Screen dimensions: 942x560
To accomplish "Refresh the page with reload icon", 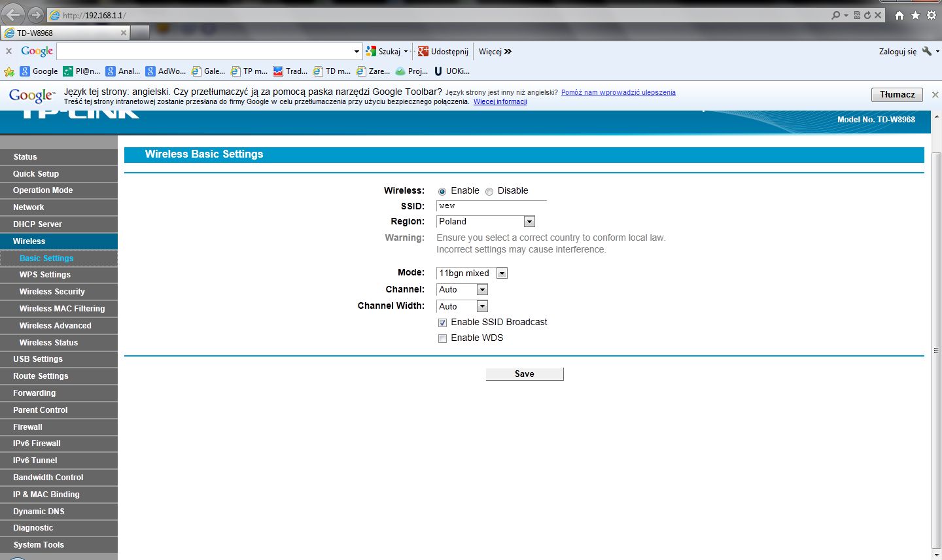I will 867,15.
